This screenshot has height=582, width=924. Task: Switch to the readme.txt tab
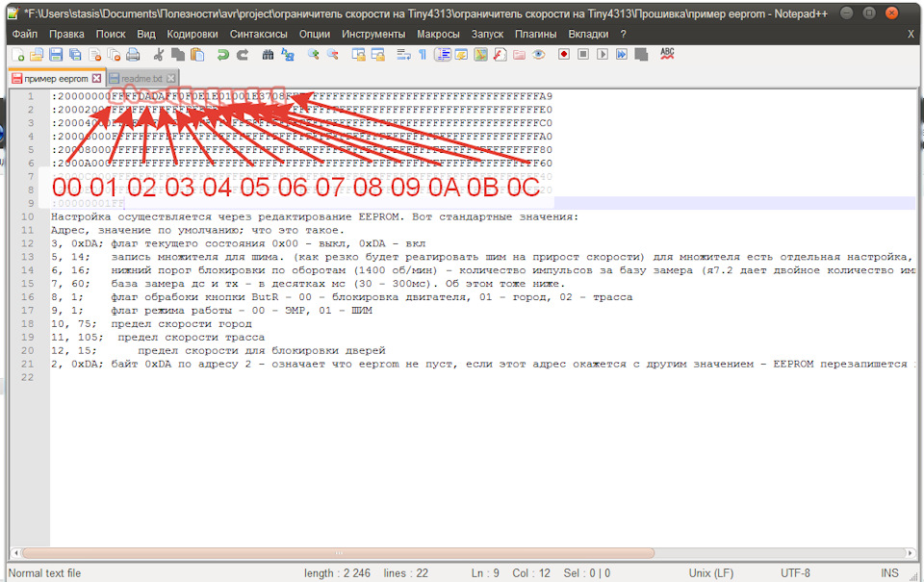[141, 78]
